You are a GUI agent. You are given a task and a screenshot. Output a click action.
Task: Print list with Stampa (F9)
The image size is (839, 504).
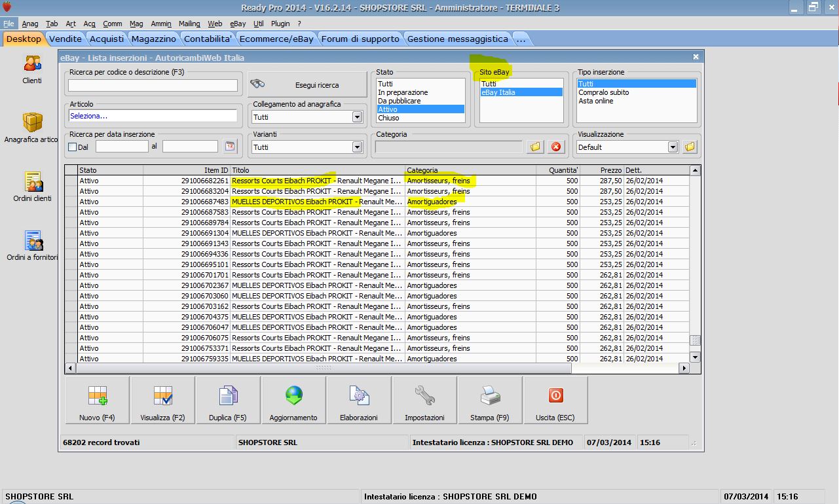(x=490, y=400)
